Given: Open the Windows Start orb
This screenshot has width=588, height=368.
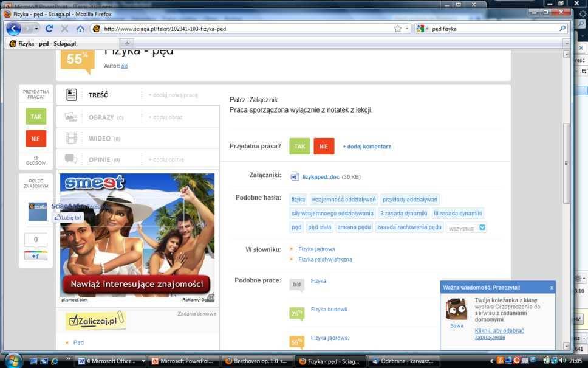Looking at the screenshot, I should (13, 361).
